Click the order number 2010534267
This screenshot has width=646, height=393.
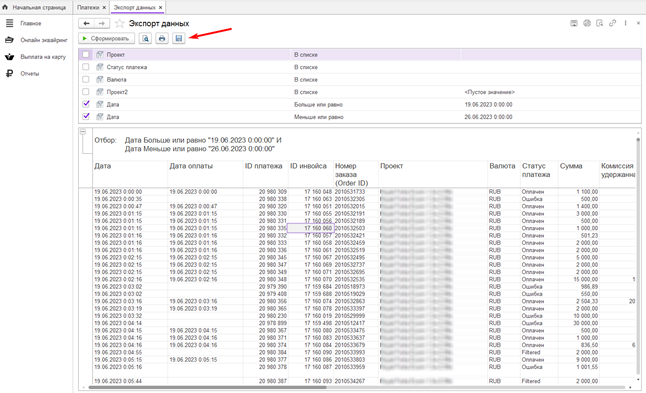(x=349, y=381)
